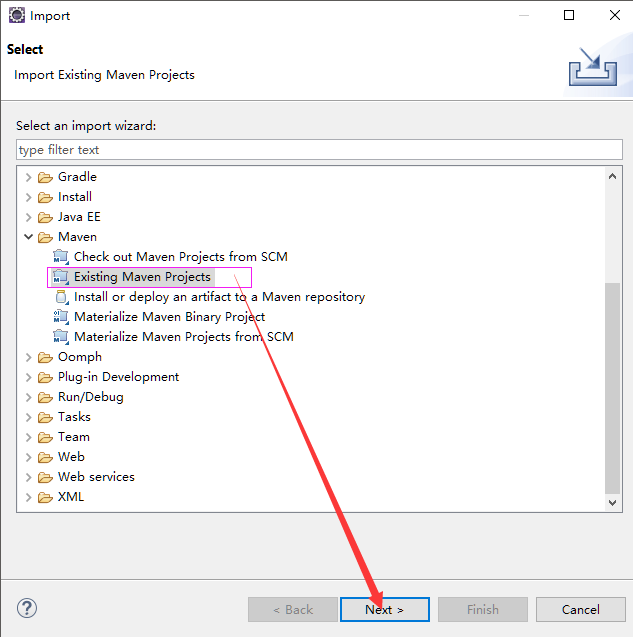The height and width of the screenshot is (637, 633).
Task: Select the Team folder entry
Action: point(73,437)
